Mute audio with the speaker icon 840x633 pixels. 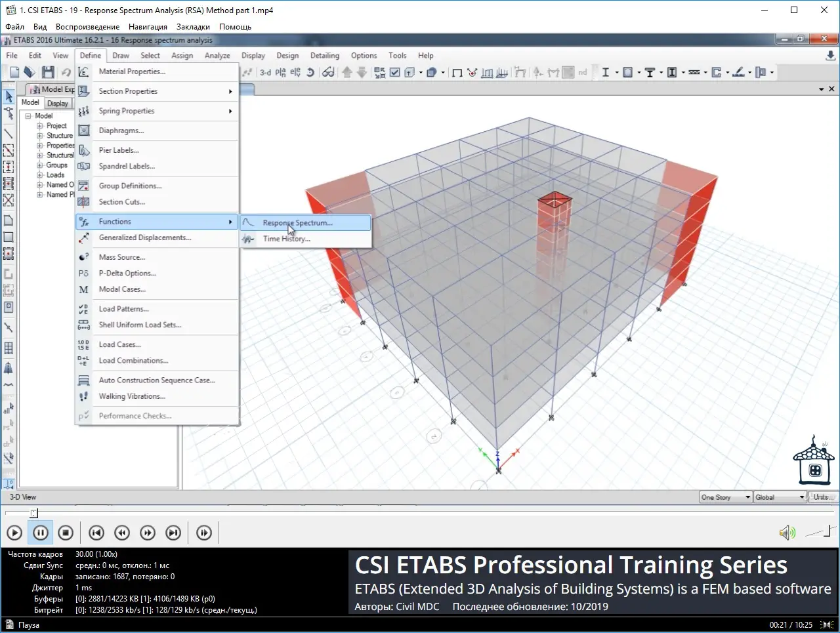[787, 533]
